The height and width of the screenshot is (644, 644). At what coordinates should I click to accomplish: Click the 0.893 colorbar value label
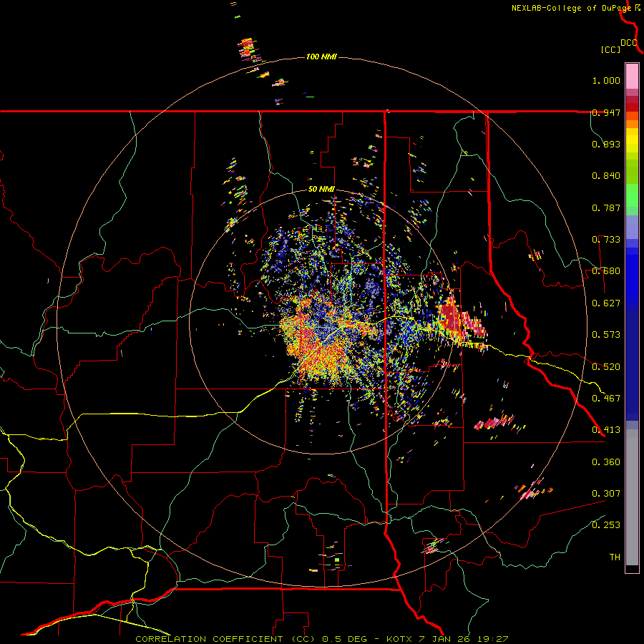click(606, 144)
